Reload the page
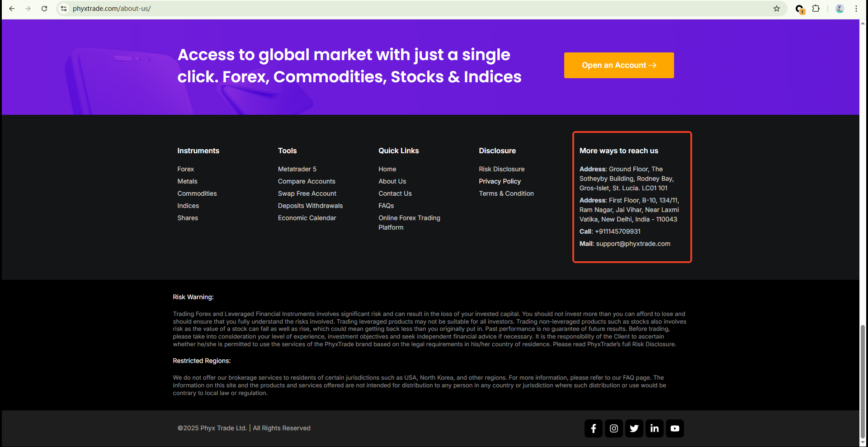The height and width of the screenshot is (447, 868). click(44, 9)
